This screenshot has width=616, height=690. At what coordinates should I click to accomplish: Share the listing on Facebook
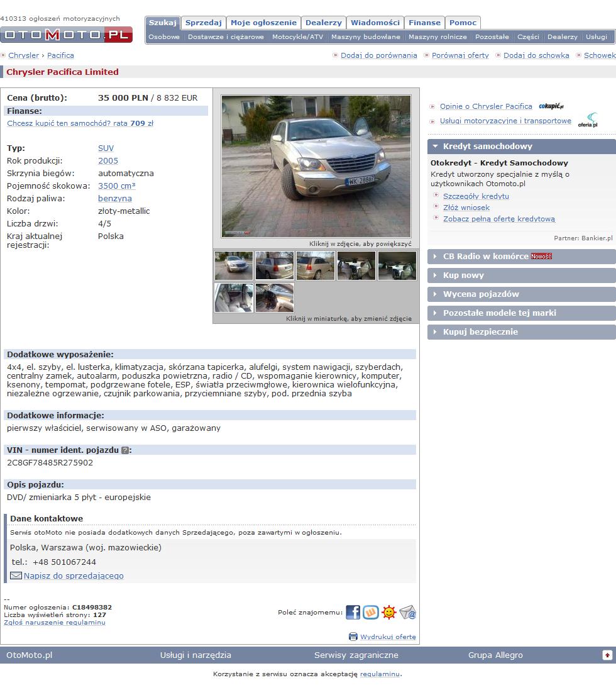click(x=353, y=612)
